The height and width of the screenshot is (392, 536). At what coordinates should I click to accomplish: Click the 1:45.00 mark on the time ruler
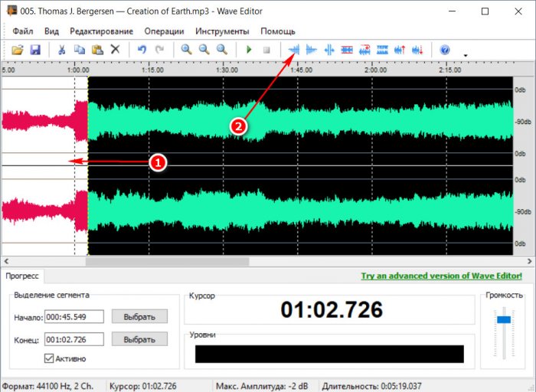301,70
